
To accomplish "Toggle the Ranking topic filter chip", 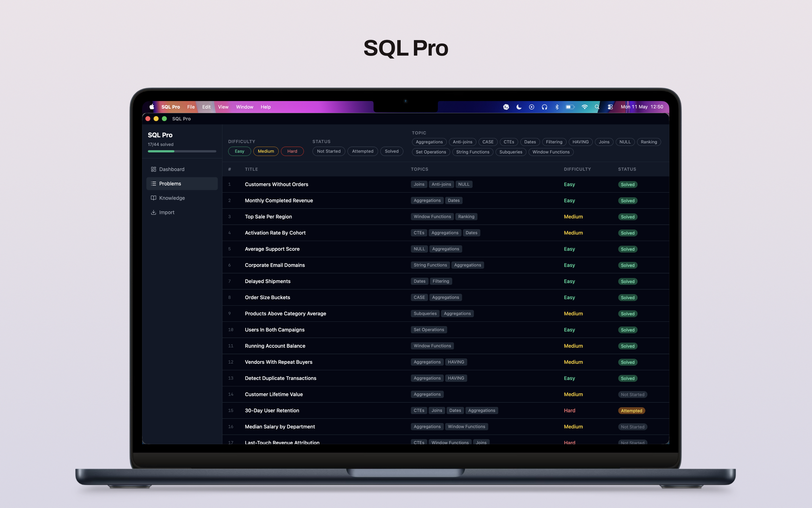I will [648, 142].
